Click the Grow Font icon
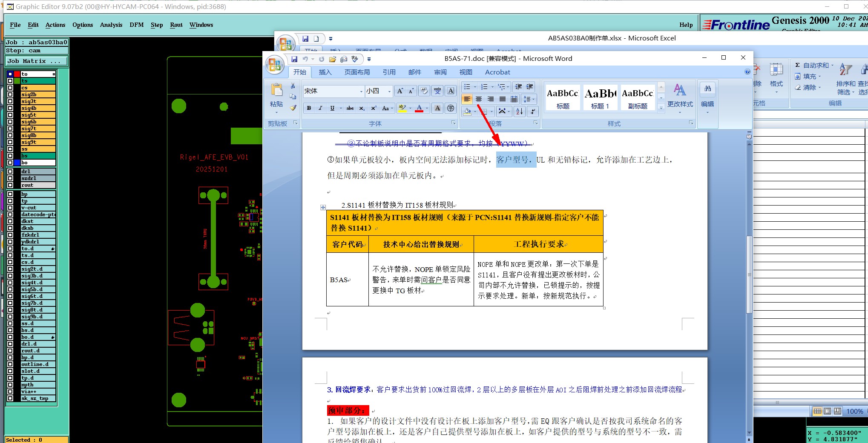This screenshot has height=443, width=868. [400, 91]
